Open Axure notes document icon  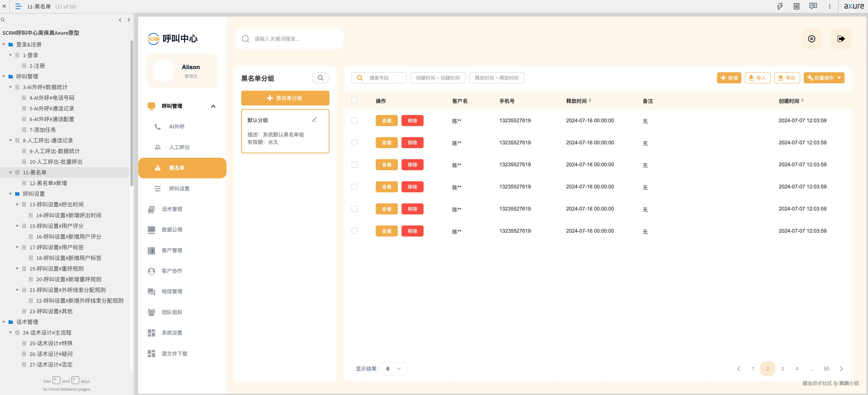796,6
